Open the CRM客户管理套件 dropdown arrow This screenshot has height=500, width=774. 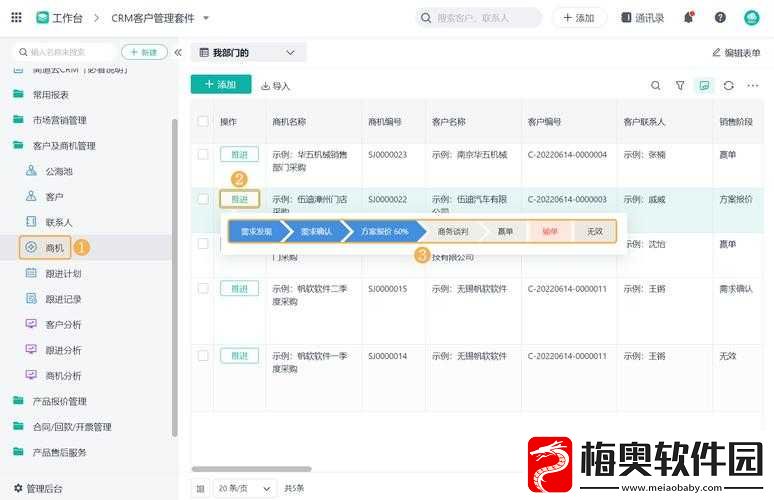point(206,18)
